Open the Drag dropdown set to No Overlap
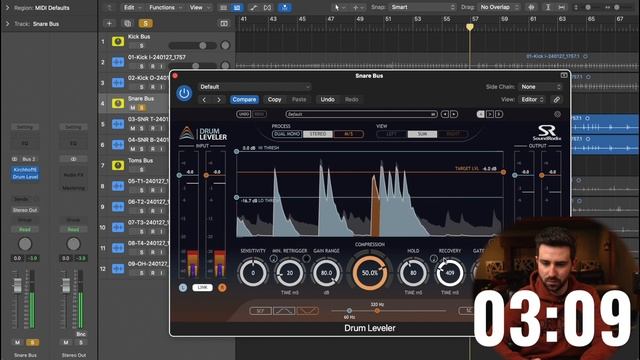640x360 pixels. tap(498, 7)
